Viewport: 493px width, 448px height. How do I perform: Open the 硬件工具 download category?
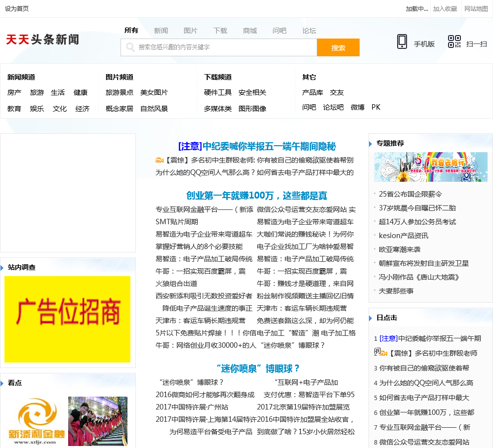pyautogui.click(x=217, y=93)
